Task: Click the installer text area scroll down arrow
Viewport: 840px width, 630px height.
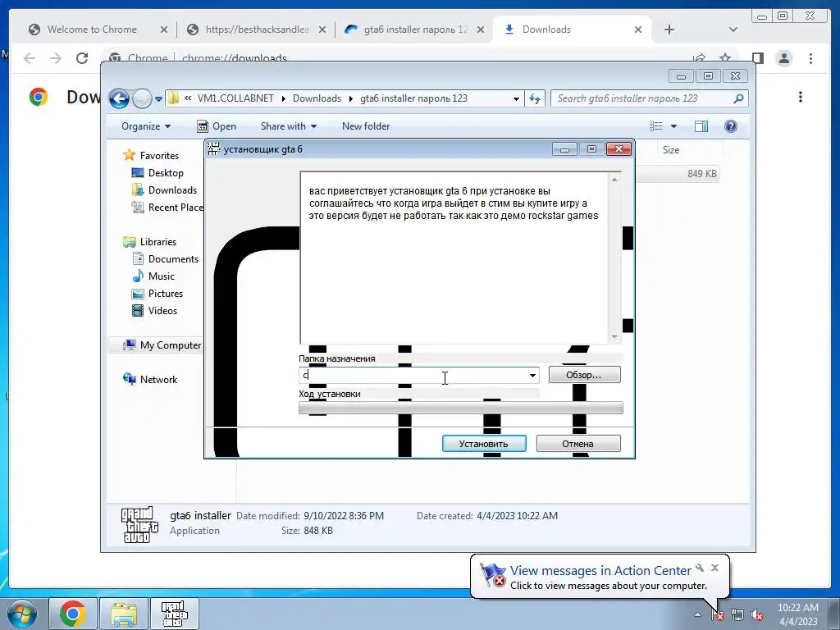Action: (614, 337)
